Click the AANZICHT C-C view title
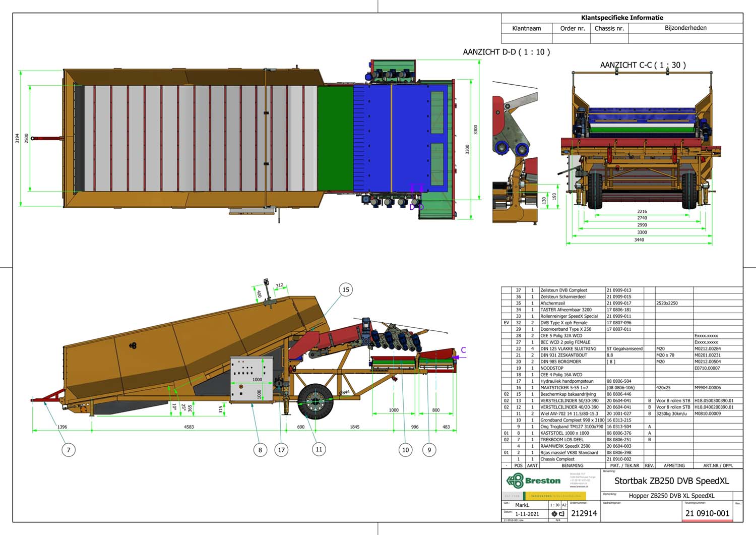756x535 pixels. coord(643,65)
